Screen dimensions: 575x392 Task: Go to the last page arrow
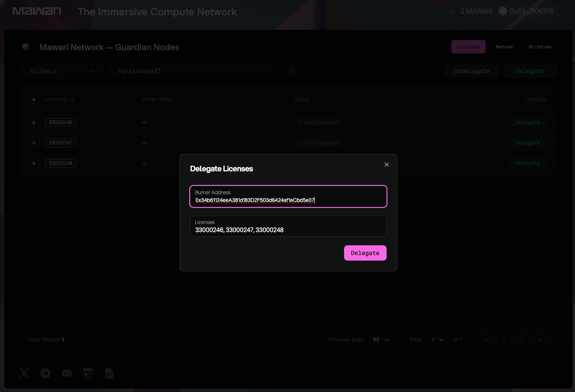pyautogui.click(x=540, y=340)
